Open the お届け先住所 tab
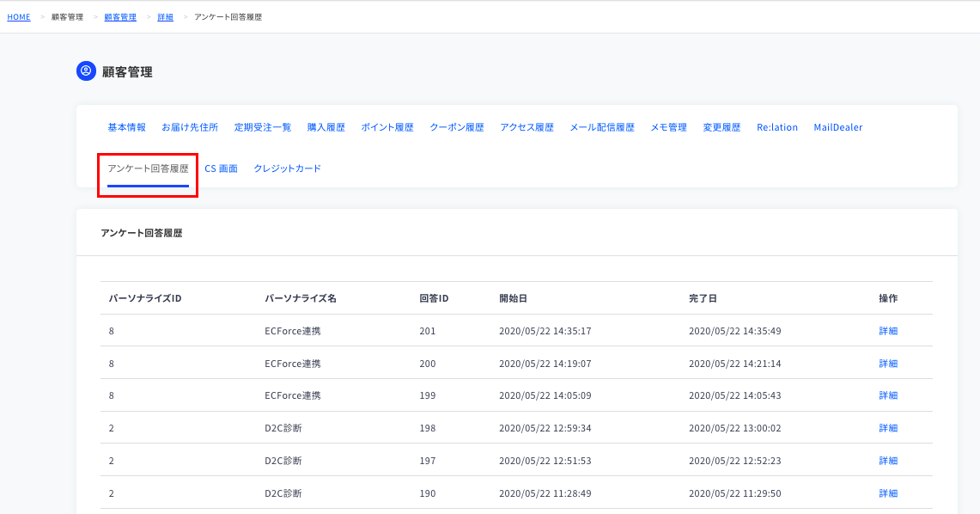 click(x=190, y=127)
